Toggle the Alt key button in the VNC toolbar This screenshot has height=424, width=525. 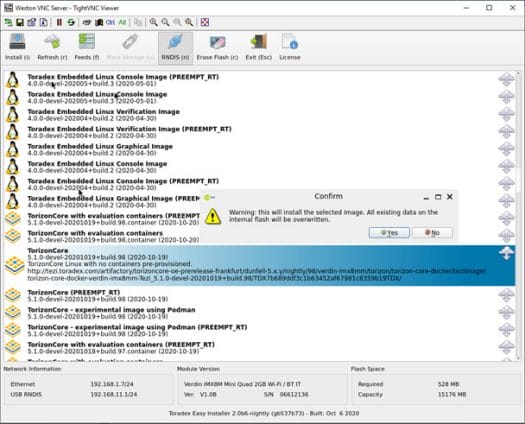(x=122, y=22)
